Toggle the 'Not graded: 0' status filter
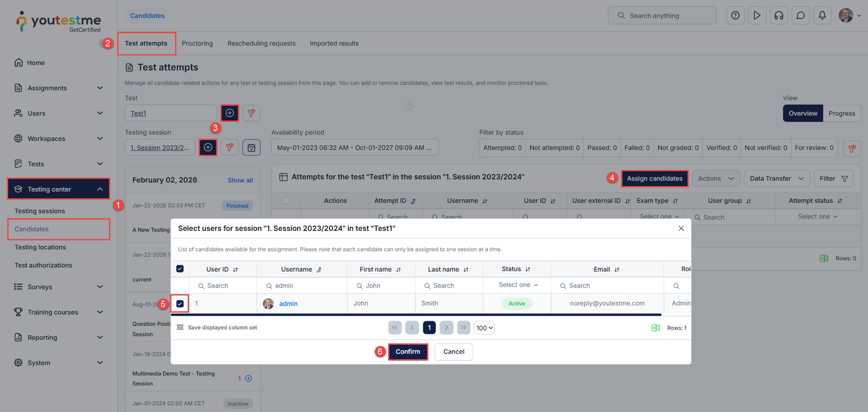 click(x=678, y=148)
